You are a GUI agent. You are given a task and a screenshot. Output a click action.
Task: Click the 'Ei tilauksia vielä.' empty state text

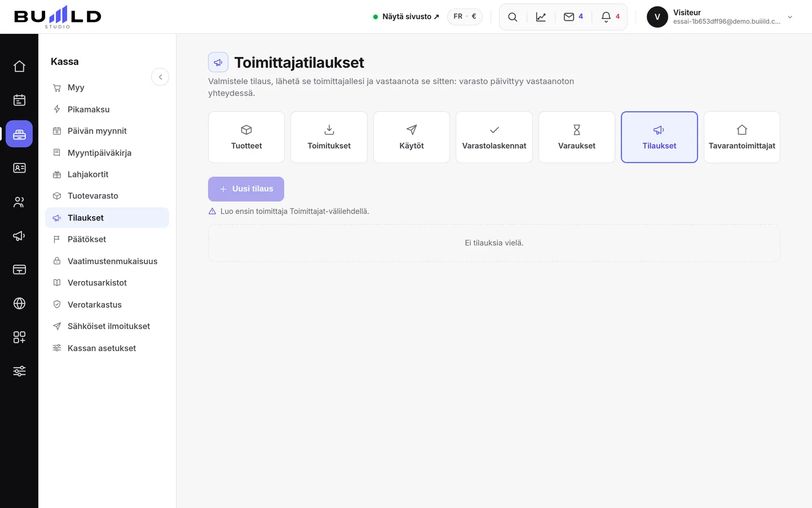[494, 243]
